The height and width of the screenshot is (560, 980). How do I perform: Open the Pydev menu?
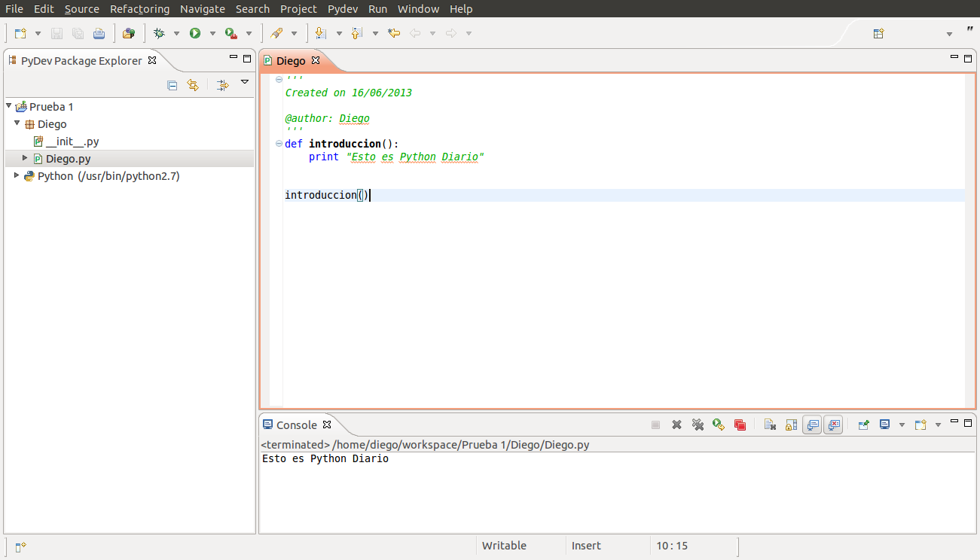coord(343,9)
